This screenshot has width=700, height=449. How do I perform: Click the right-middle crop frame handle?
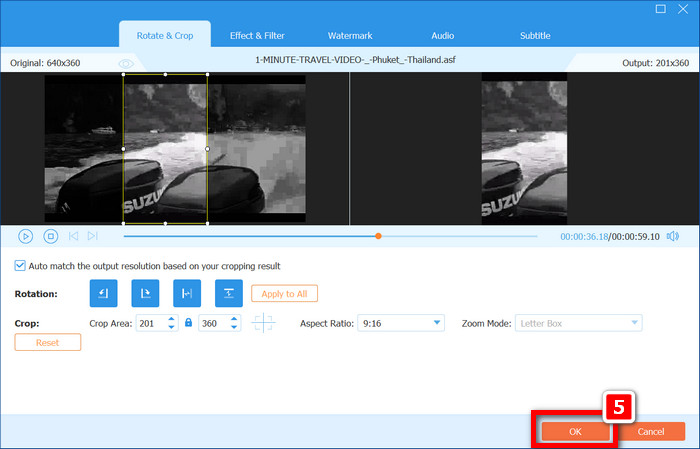pos(207,149)
